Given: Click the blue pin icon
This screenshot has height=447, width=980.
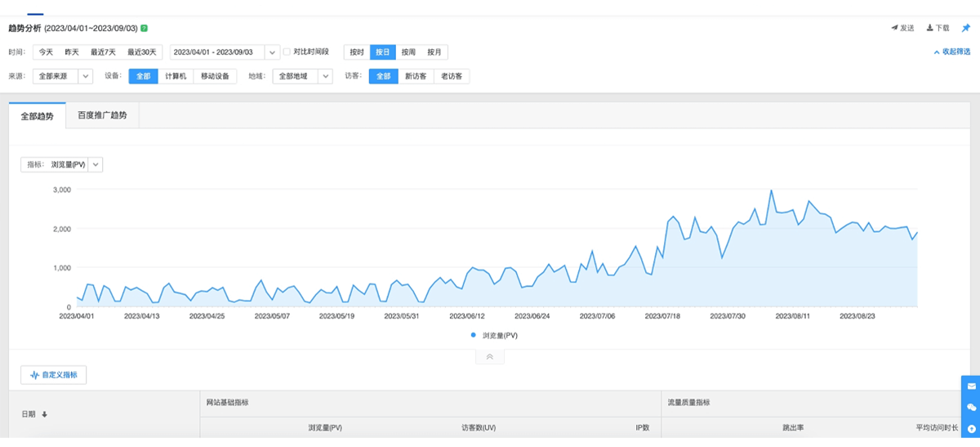Looking at the screenshot, I should 965,28.
